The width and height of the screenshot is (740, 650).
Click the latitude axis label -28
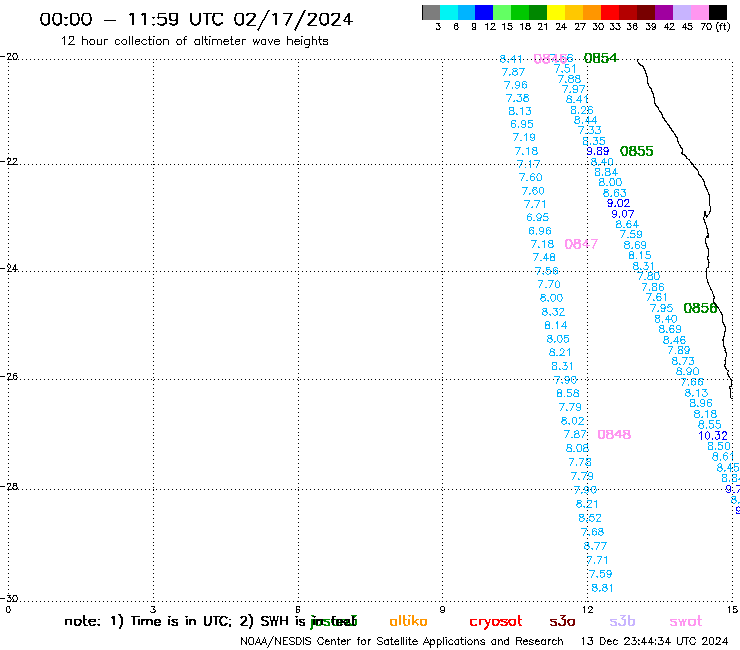point(9,486)
